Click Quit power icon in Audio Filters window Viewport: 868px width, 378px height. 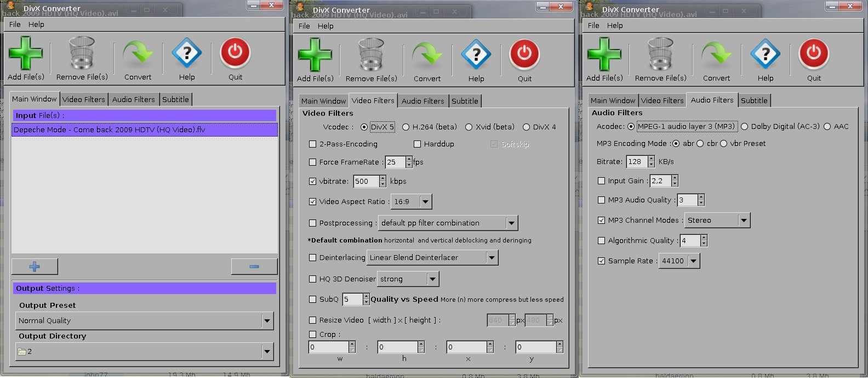point(814,54)
